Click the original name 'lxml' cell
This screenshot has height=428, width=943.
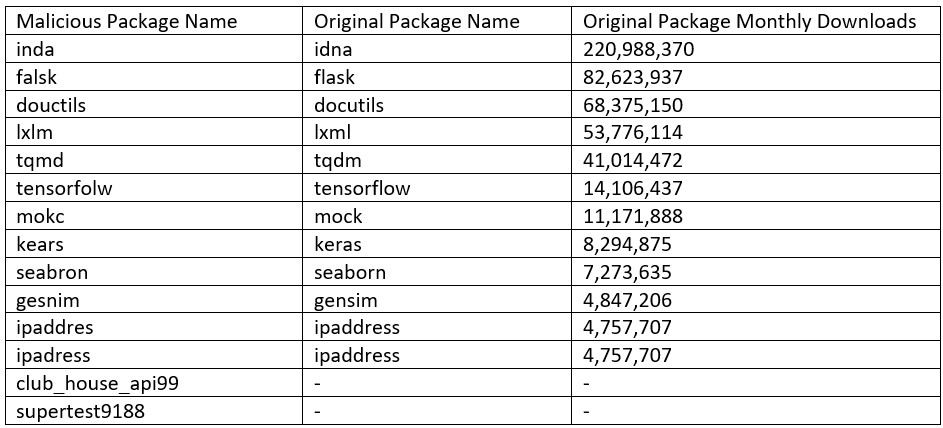click(437, 133)
